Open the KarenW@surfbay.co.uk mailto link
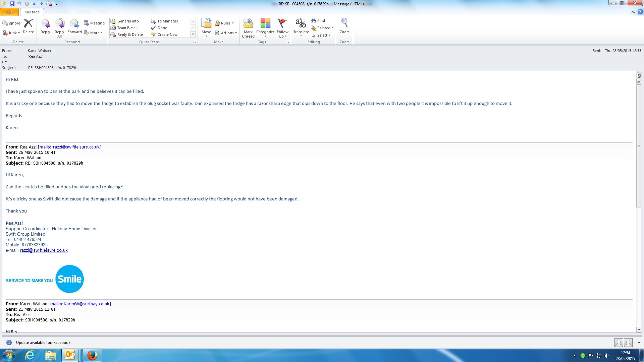The height and width of the screenshot is (362, 644). 80,304
